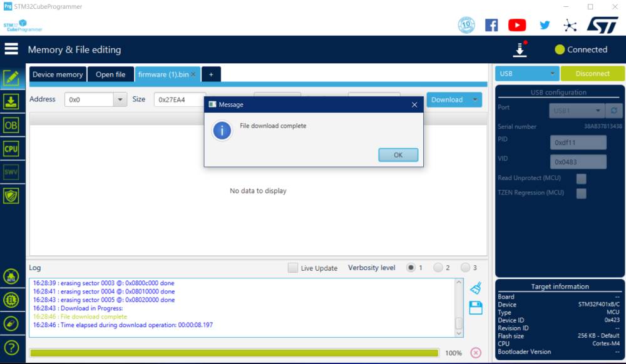Close the firmware (1).bin tab

(193, 74)
